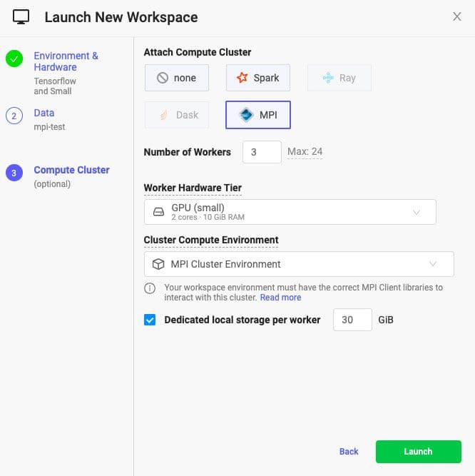This screenshot has width=475, height=476.
Task: Toggle Dedicated local storage per worker
Action: (150, 320)
